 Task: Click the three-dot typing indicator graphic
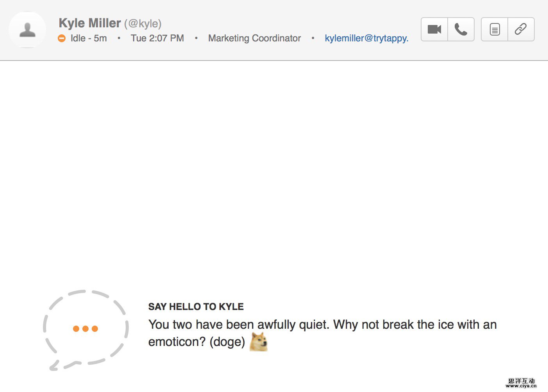click(85, 328)
